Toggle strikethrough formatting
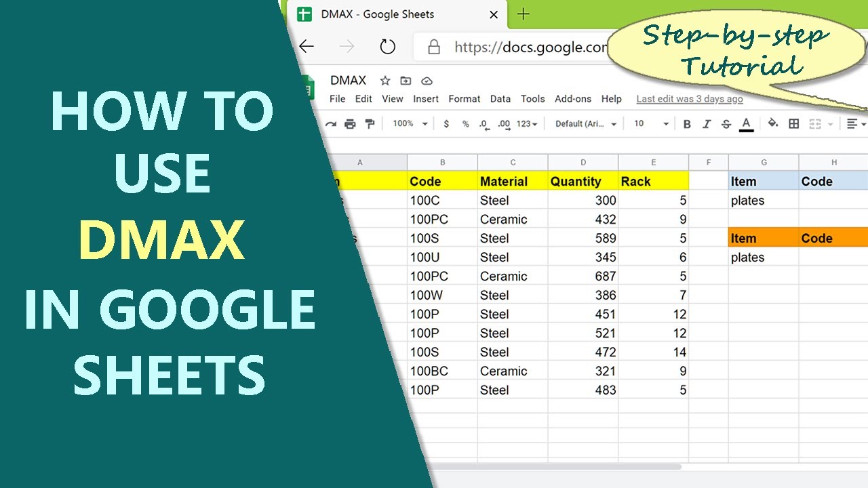 [x=726, y=124]
